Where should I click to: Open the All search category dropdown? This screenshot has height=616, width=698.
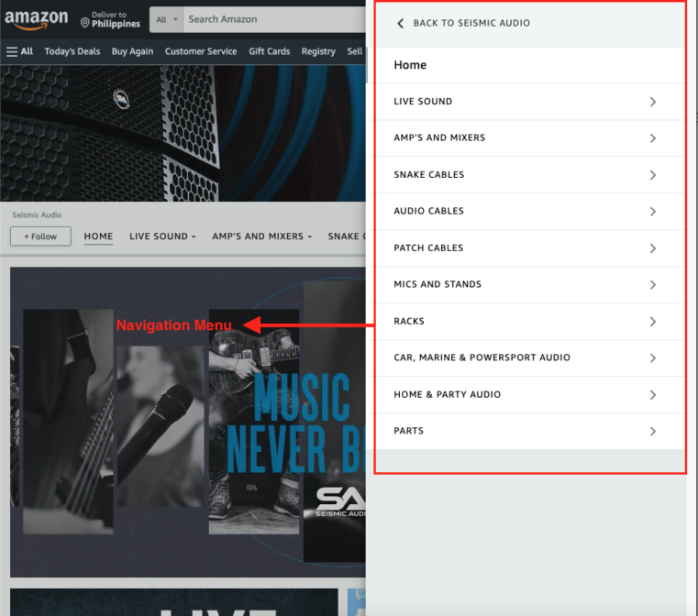[x=167, y=19]
